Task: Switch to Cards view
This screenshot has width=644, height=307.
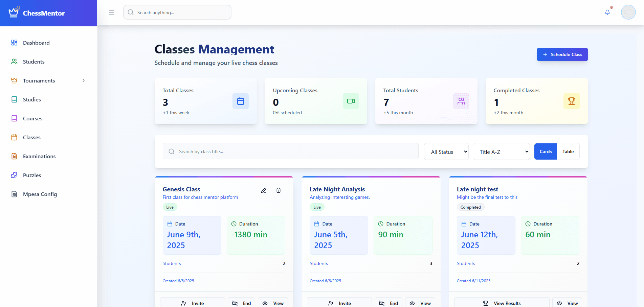Action: coord(546,151)
